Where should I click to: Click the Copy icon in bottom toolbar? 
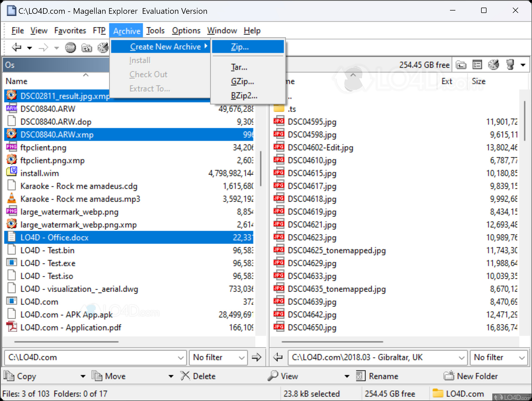click(9, 376)
